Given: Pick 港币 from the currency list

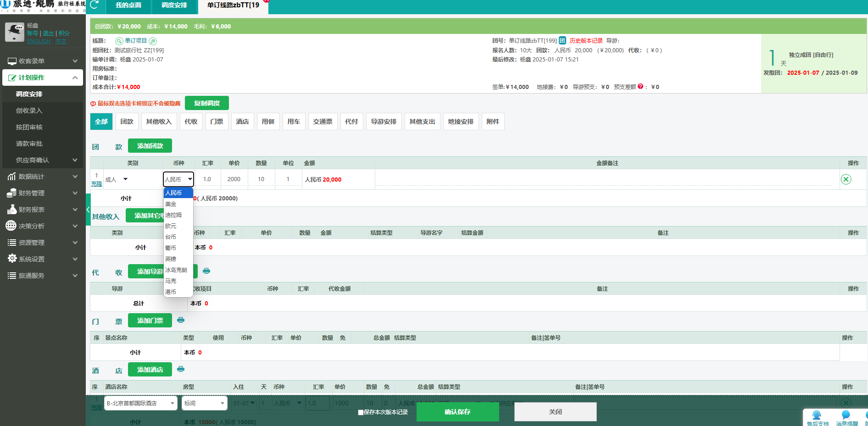Looking at the screenshot, I should [x=178, y=292].
